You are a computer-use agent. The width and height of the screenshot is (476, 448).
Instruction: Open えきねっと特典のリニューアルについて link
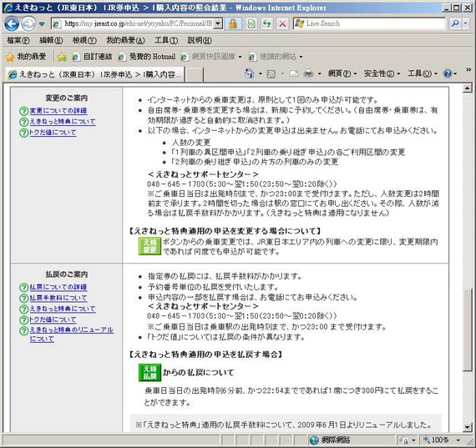(71, 335)
